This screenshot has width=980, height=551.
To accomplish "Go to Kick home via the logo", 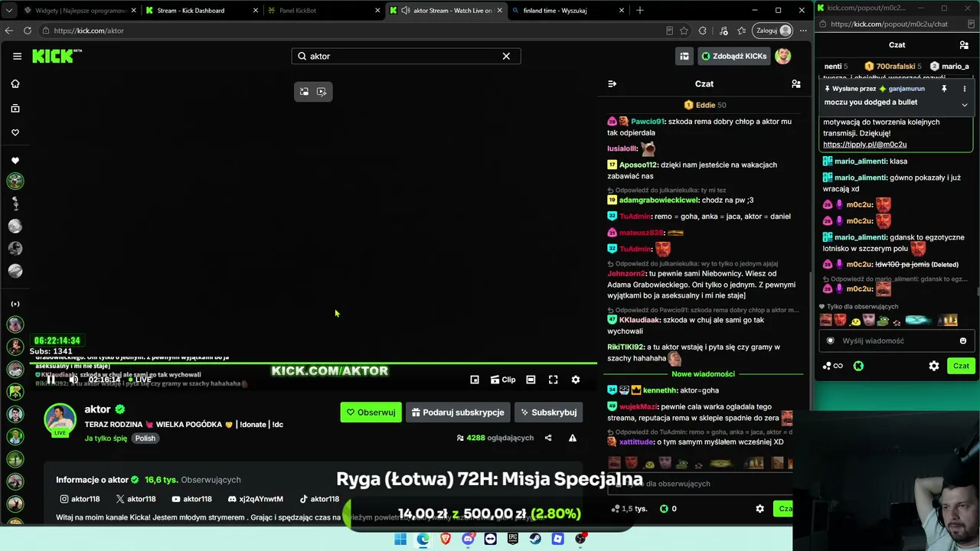I will (57, 56).
